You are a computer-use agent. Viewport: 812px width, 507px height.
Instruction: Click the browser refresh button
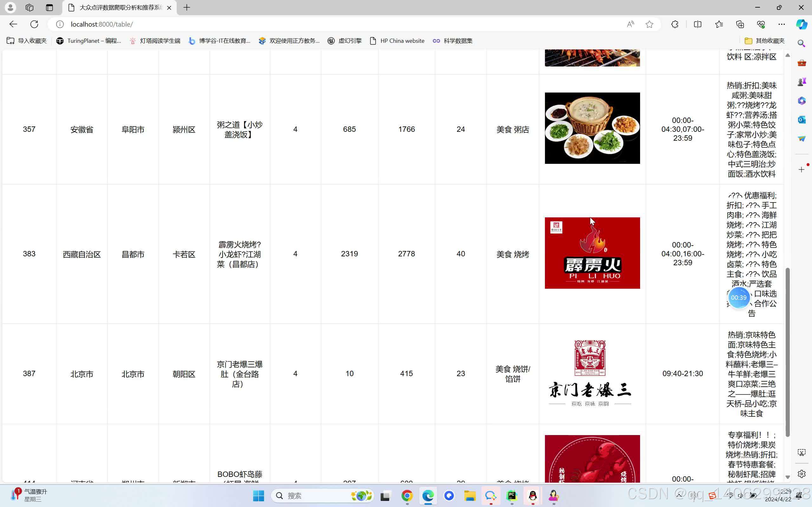pyautogui.click(x=34, y=24)
